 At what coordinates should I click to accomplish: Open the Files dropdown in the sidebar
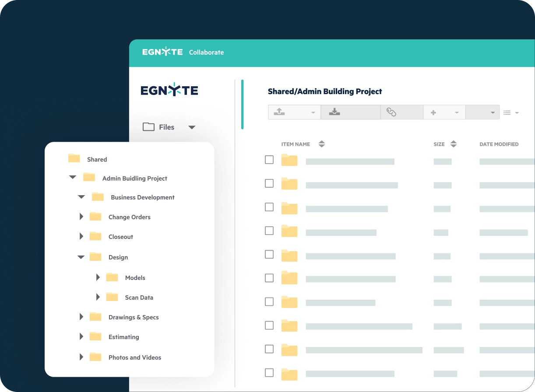point(192,127)
